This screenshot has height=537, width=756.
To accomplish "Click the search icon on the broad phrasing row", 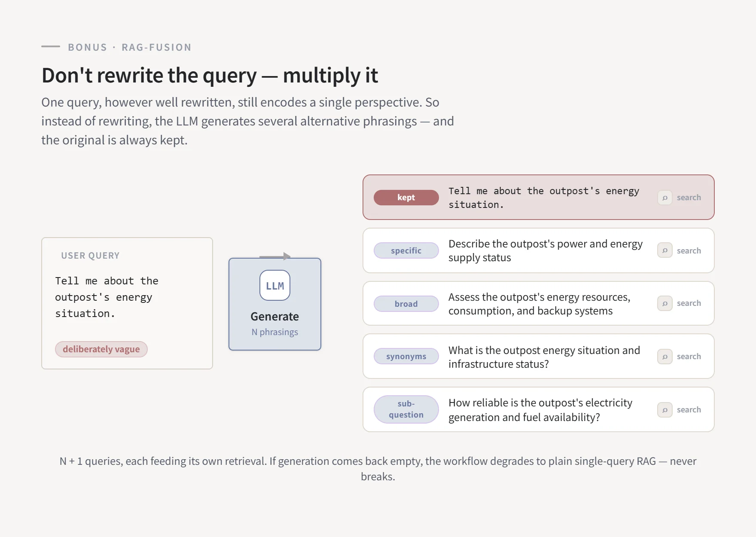I will 665,303.
